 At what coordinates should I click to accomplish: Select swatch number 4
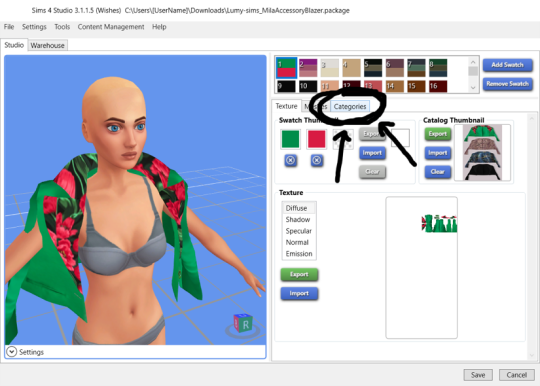coord(351,68)
